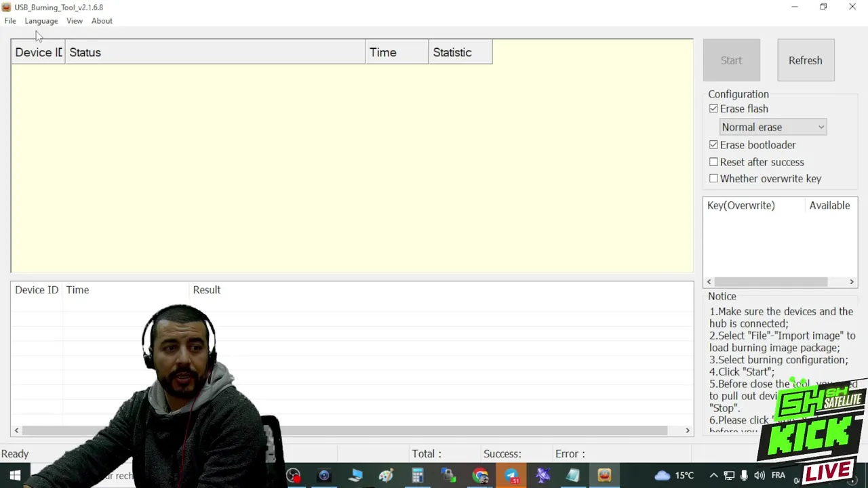The height and width of the screenshot is (488, 868).
Task: Open the View menu
Action: (x=75, y=21)
